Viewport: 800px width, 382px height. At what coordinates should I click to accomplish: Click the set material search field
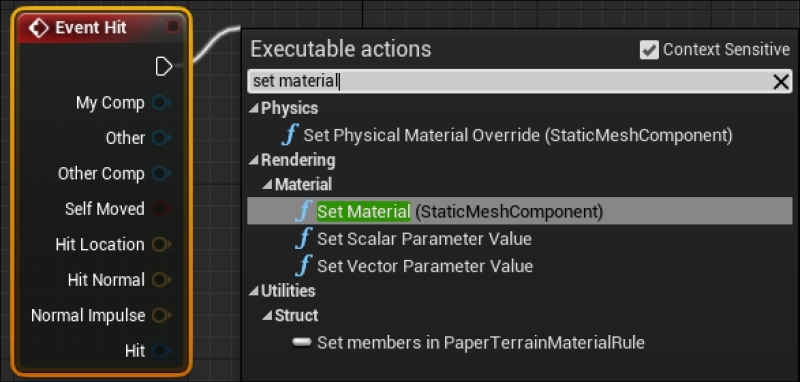pyautogui.click(x=510, y=82)
